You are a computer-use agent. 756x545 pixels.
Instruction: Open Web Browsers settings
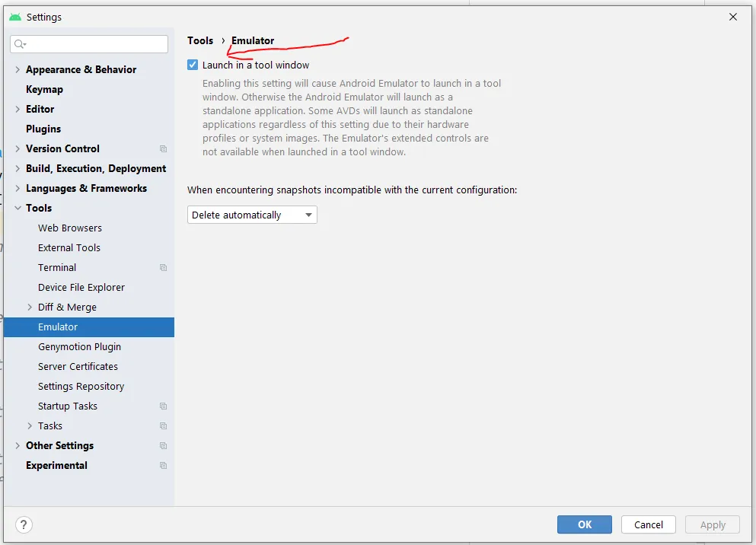70,228
